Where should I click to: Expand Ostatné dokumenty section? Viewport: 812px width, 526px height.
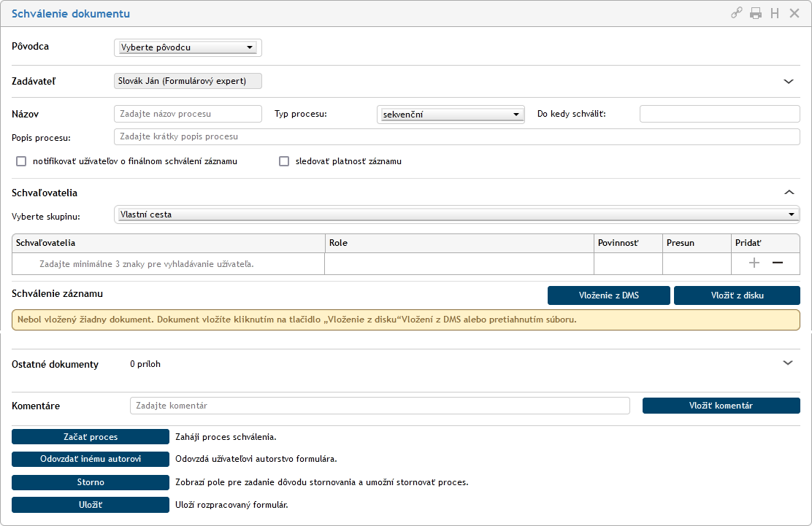pyautogui.click(x=788, y=363)
